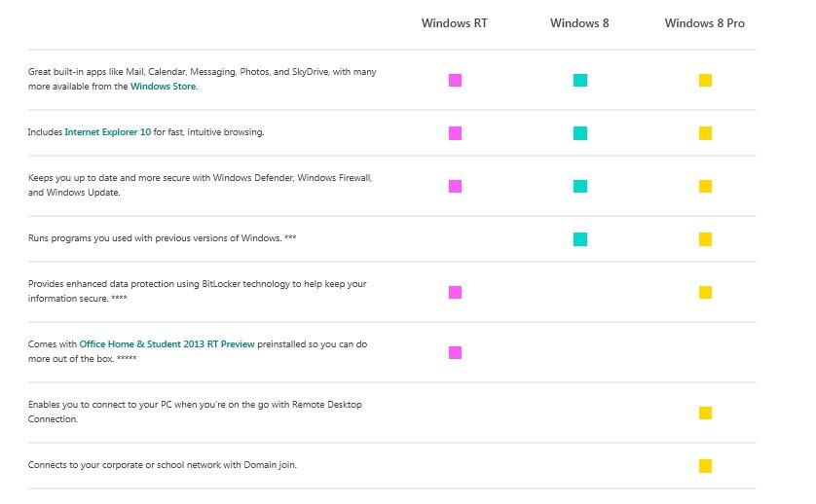Click pink square for built-in apps row
Viewport: 816px width, 504px height.
pos(455,80)
